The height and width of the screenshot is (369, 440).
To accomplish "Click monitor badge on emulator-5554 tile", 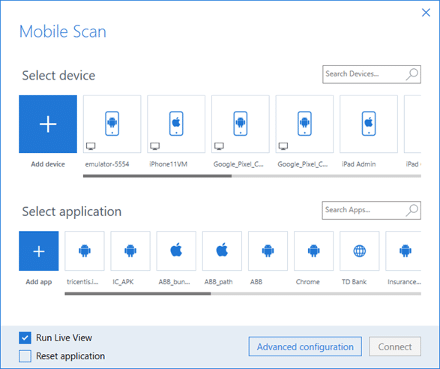I will click(x=91, y=146).
